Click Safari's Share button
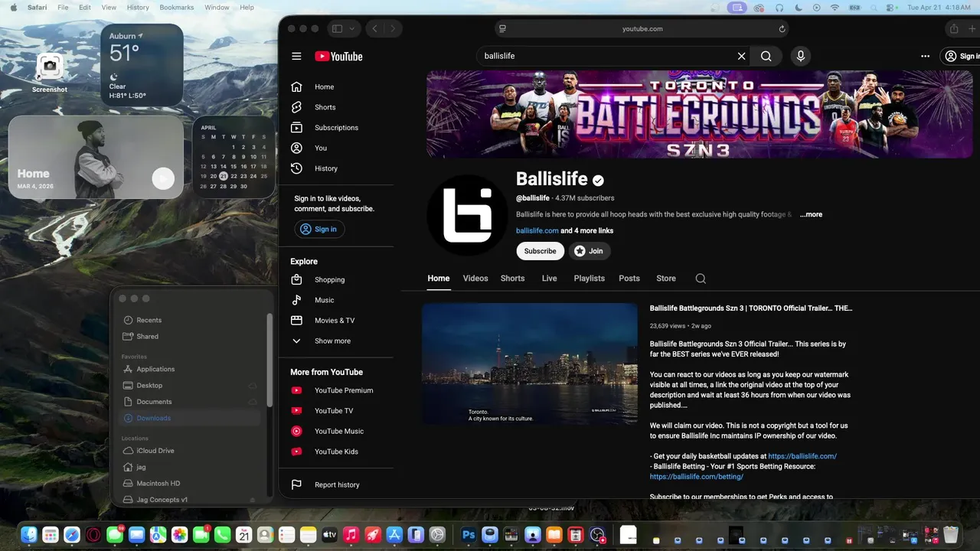 (x=954, y=28)
